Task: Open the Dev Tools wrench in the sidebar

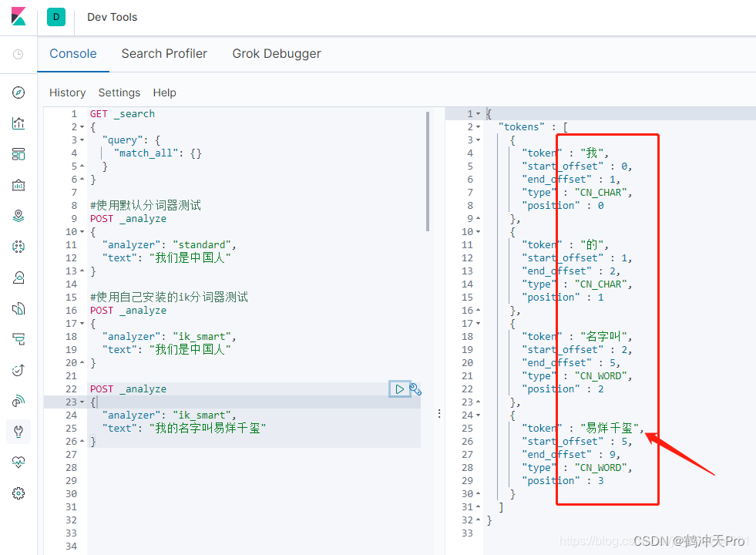Action: coord(18,432)
